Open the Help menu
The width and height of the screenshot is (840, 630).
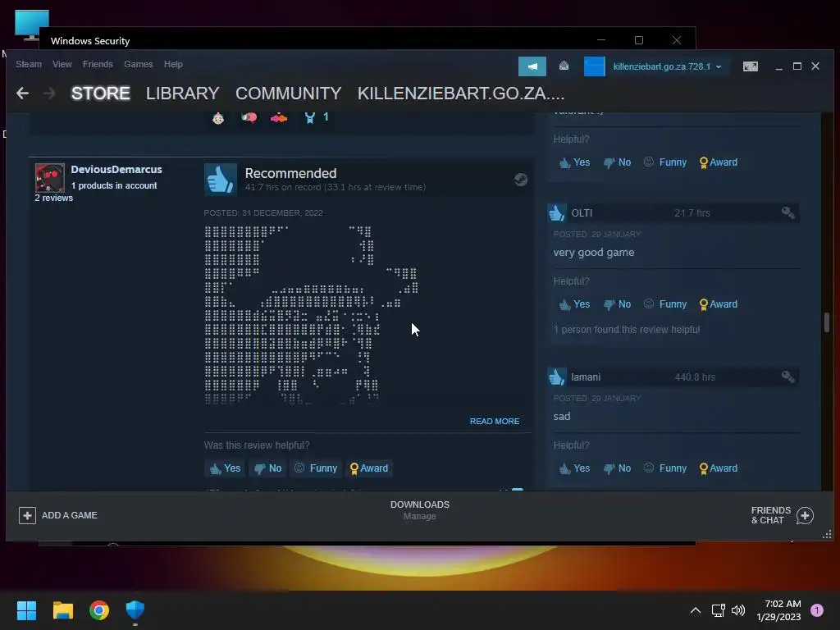tap(173, 64)
